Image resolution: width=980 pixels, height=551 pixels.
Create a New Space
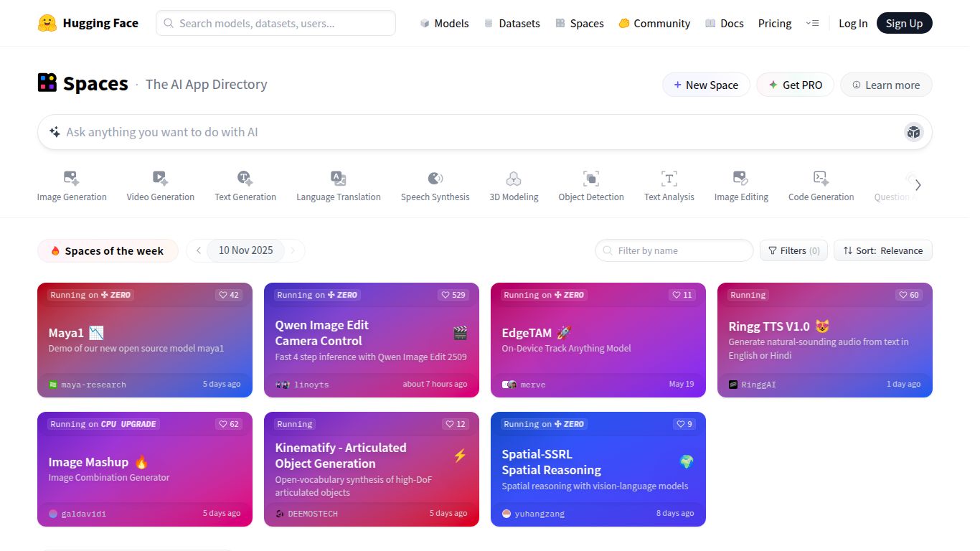(x=706, y=85)
